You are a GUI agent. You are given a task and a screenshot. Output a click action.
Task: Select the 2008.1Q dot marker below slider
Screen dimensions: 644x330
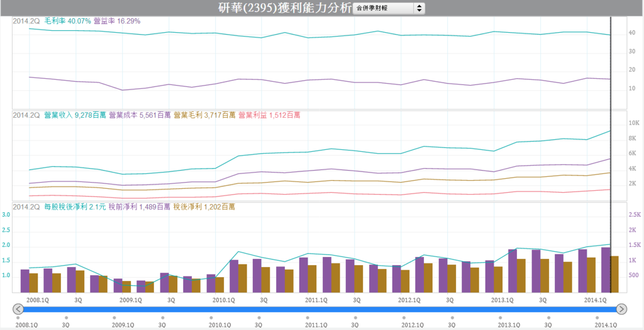click(x=18, y=317)
